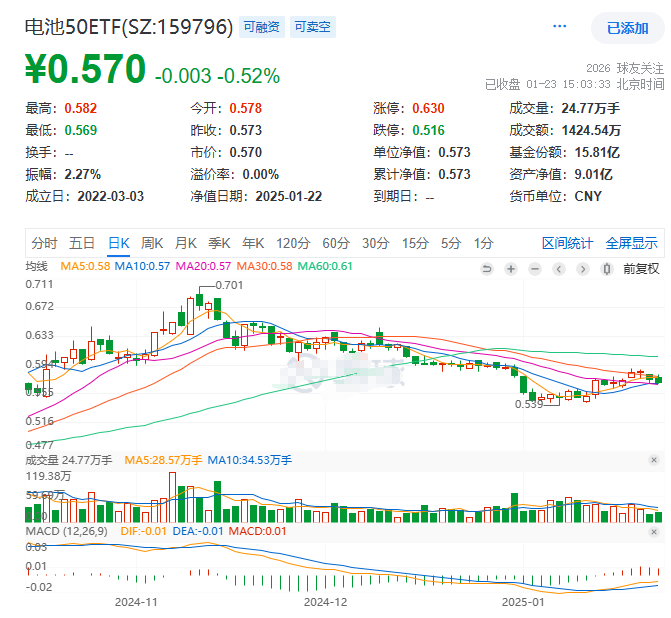The width and height of the screenshot is (671, 618).
Task: Click the 净值日期 2025-01-22 value
Action: pos(288,196)
